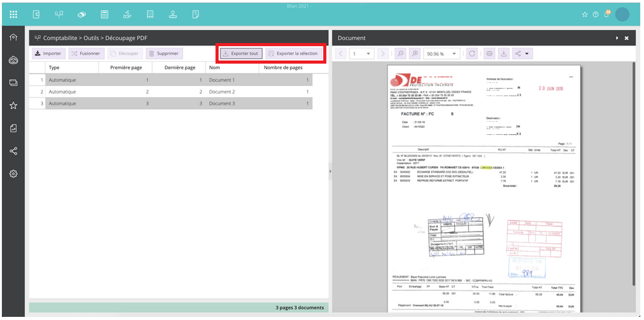The image size is (644, 320).
Task: Select the Document 1 row name
Action: (222, 80)
